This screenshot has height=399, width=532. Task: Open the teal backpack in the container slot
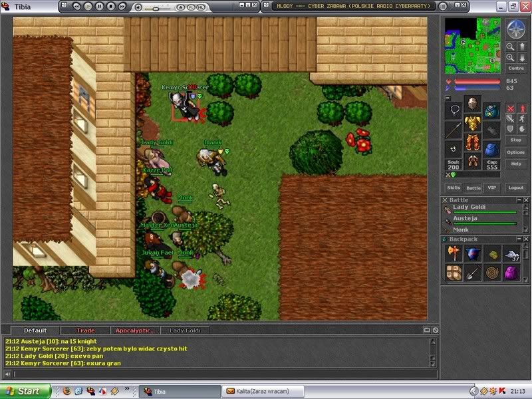491,110
